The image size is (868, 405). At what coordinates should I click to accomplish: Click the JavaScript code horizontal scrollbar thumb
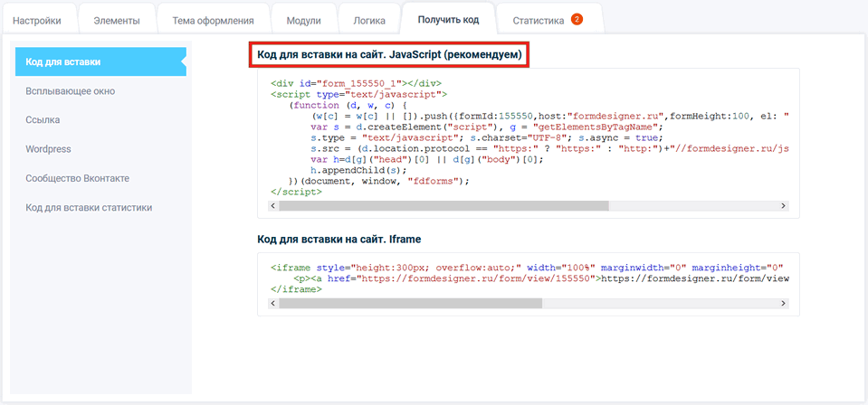click(444, 206)
